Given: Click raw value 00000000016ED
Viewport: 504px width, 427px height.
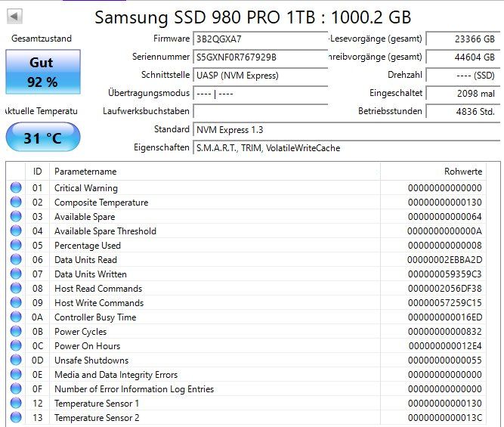Looking at the screenshot, I should [x=445, y=317].
